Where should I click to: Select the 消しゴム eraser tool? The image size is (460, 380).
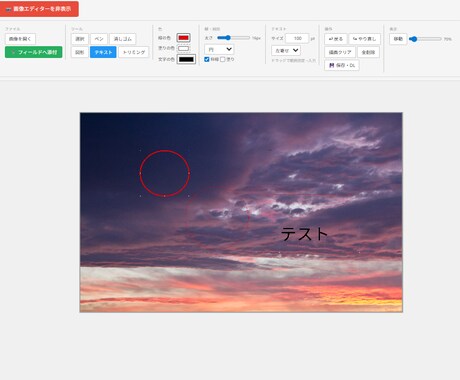123,39
